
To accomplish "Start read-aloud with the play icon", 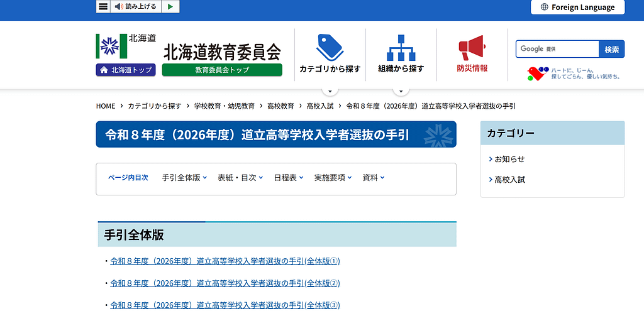I will point(170,6).
